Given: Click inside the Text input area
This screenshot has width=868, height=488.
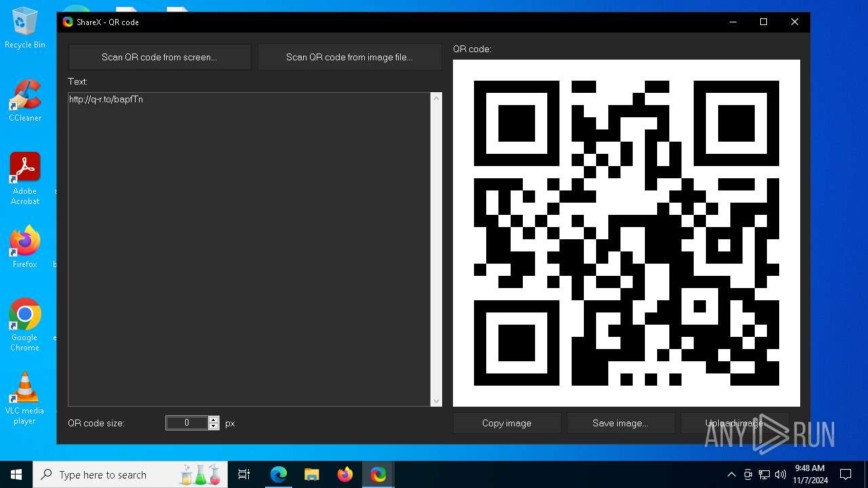Looking at the screenshot, I should 250,249.
